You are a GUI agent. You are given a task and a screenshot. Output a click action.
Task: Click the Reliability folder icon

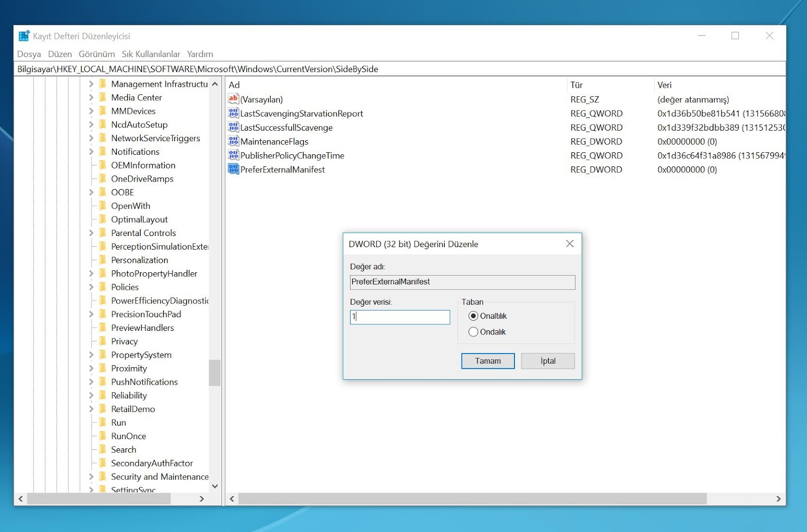[103, 395]
